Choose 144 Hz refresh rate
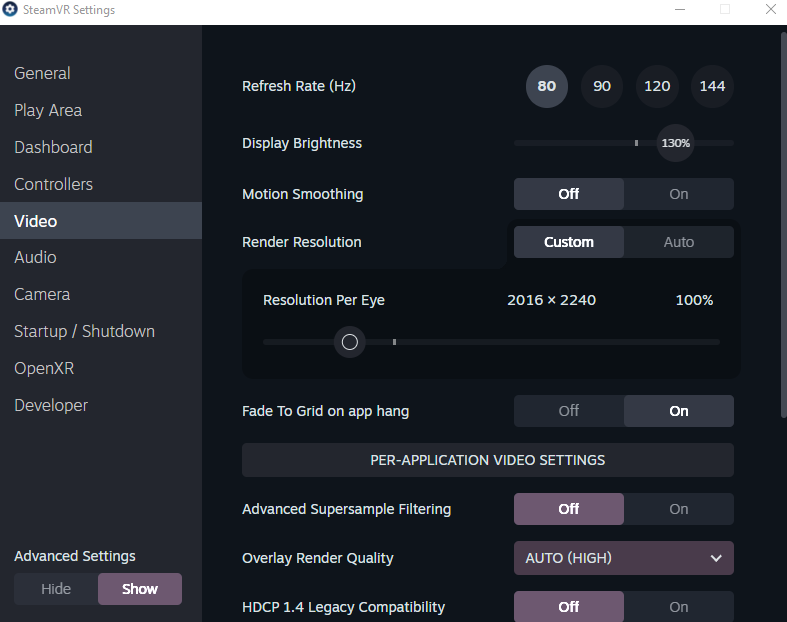 712,86
